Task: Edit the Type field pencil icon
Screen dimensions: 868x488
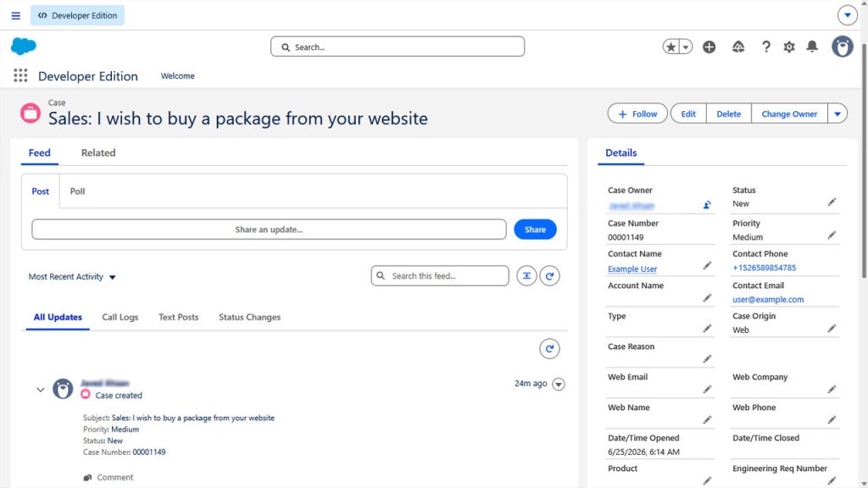Action: (707, 329)
